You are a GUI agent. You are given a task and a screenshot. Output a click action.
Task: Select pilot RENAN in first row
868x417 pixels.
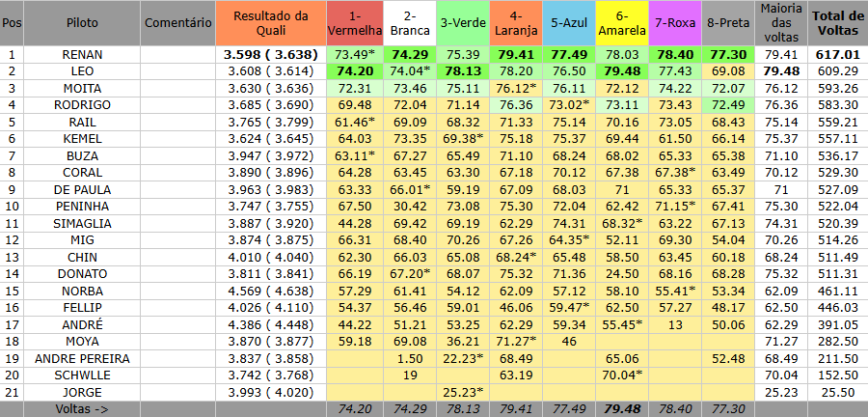pyautogui.click(x=81, y=55)
